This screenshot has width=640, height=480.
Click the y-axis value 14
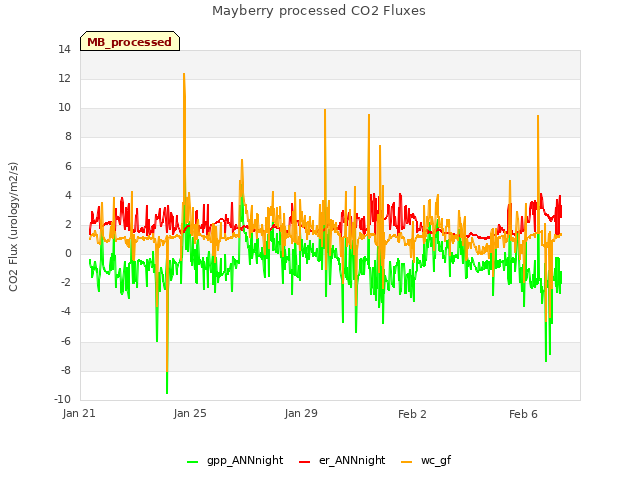point(64,50)
